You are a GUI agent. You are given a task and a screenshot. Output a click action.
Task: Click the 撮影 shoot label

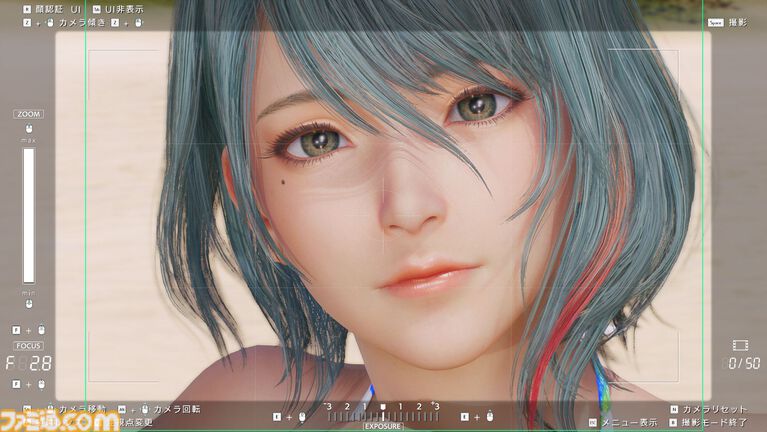pos(738,23)
